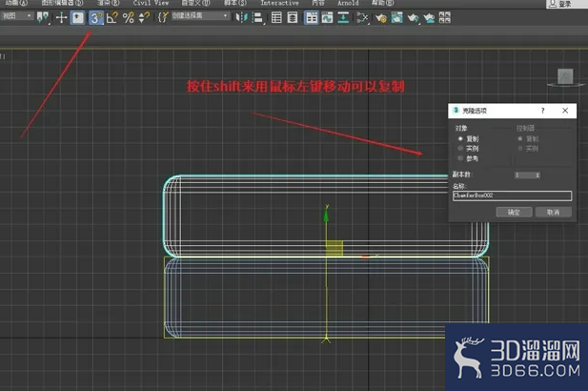
Task: Click the help question mark in clone dialog
Action: (x=542, y=111)
